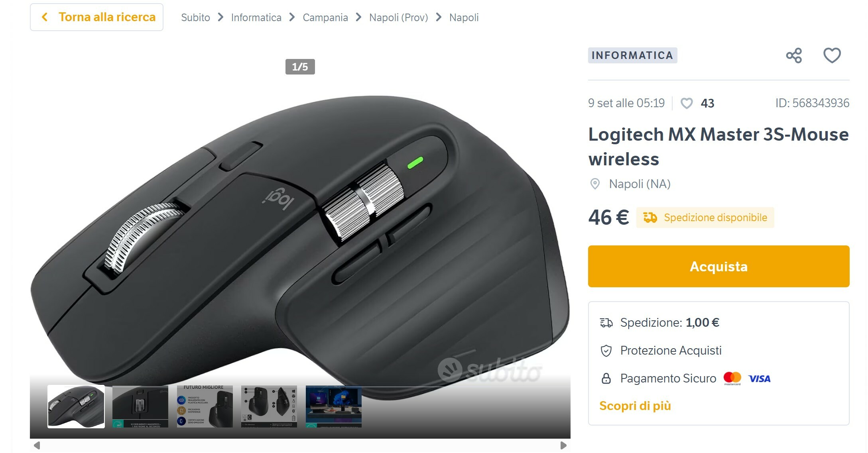Select the Futuro Migliore thumbnail
868x453 pixels.
(205, 406)
